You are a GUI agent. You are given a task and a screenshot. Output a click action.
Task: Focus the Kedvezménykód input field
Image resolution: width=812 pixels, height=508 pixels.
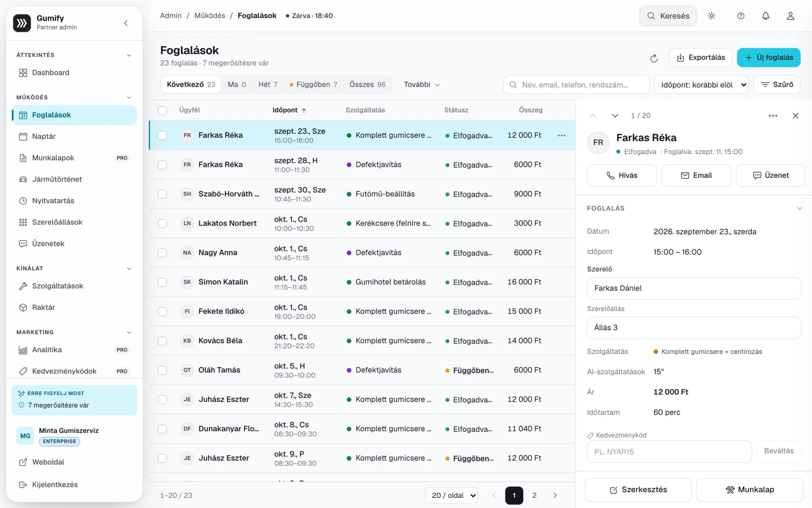tap(669, 451)
